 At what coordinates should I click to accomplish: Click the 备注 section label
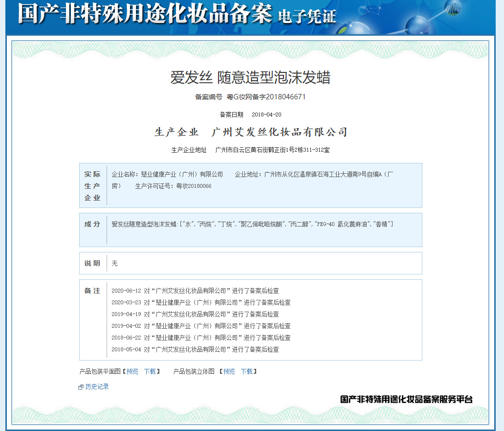pos(92,291)
